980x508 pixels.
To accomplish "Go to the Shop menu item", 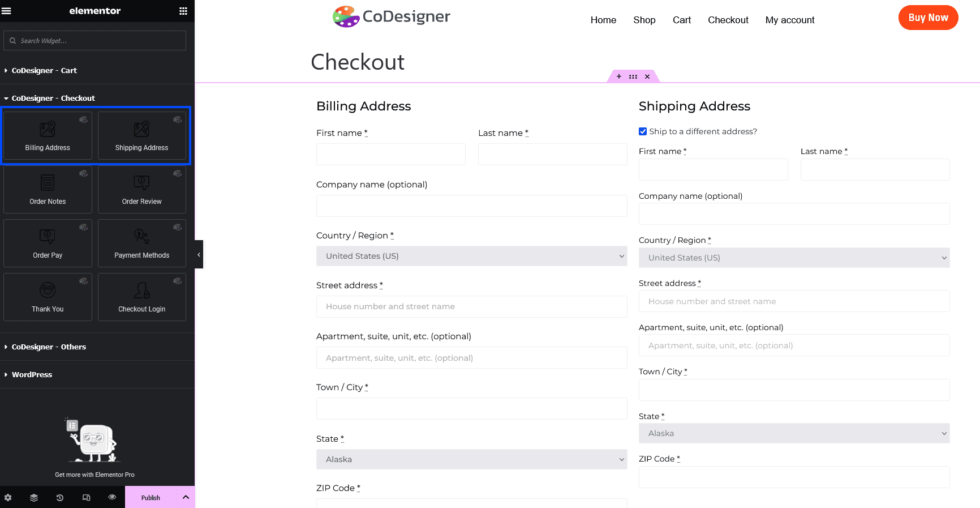I will 644,20.
